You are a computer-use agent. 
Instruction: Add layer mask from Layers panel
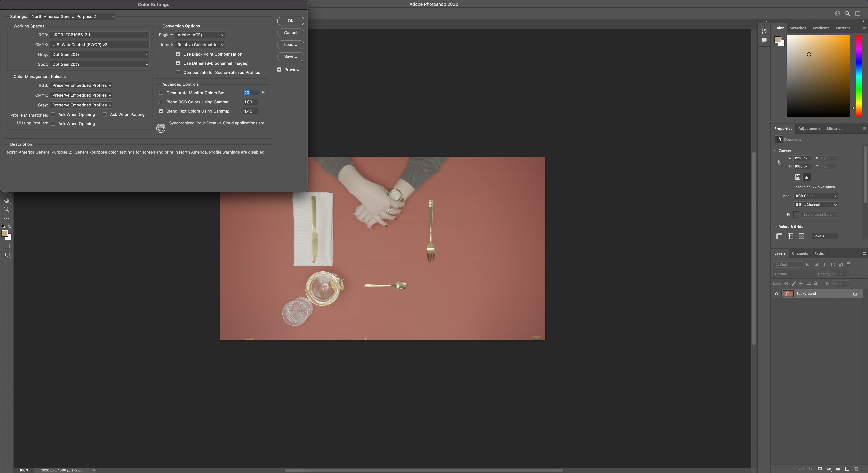(x=820, y=469)
